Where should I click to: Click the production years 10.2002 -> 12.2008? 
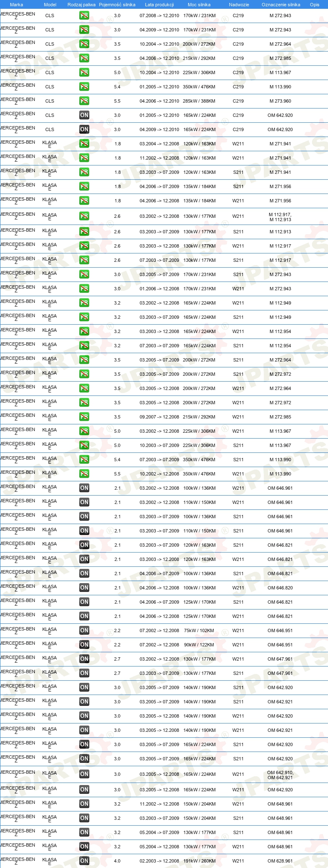159,474
